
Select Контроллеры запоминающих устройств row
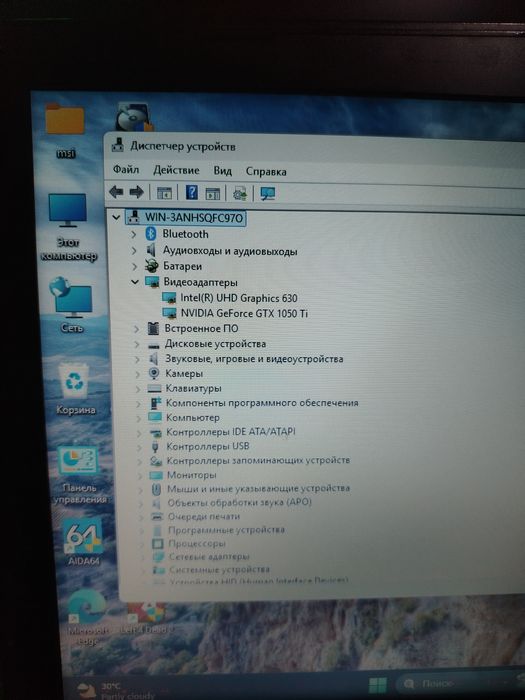pos(258,460)
